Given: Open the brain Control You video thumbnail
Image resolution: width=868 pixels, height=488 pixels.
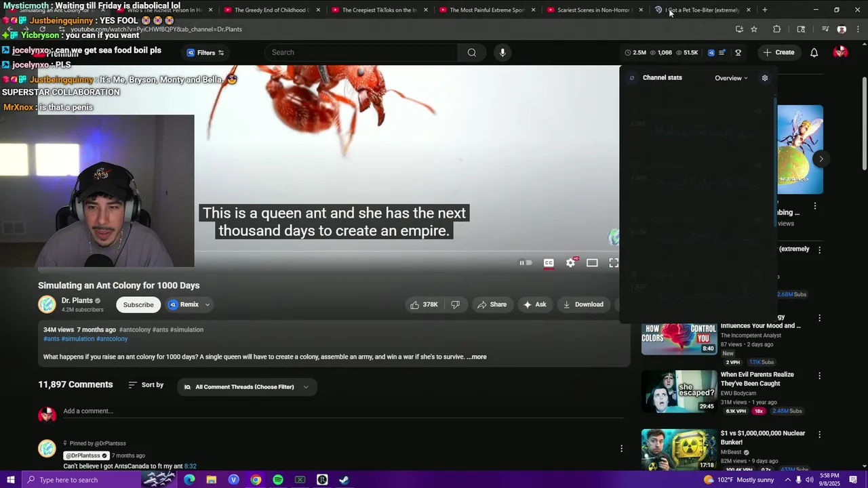Looking at the screenshot, I should (x=679, y=338).
